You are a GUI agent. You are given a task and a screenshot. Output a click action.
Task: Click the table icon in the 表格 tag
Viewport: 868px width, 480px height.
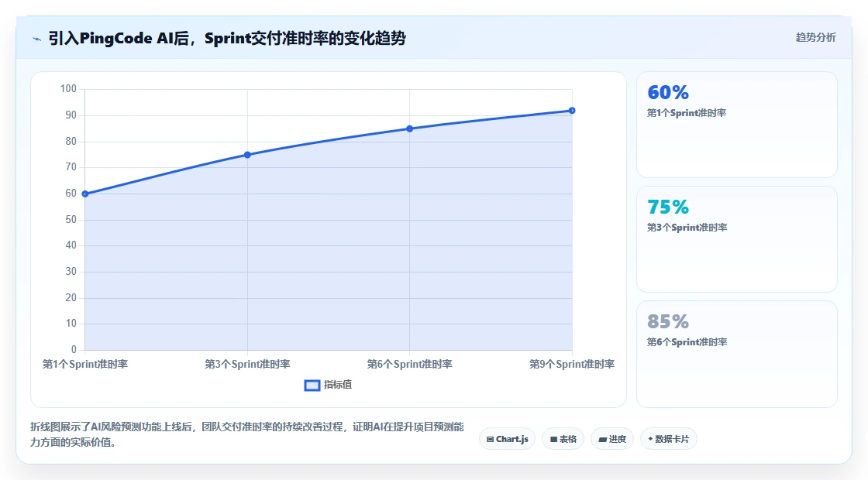[x=553, y=440]
